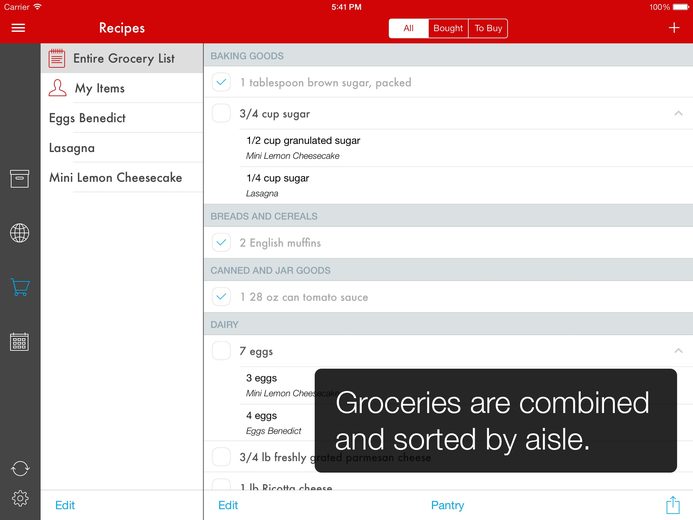Click the BREADS AND CEREALS section header
This screenshot has width=693, height=520.
449,216
